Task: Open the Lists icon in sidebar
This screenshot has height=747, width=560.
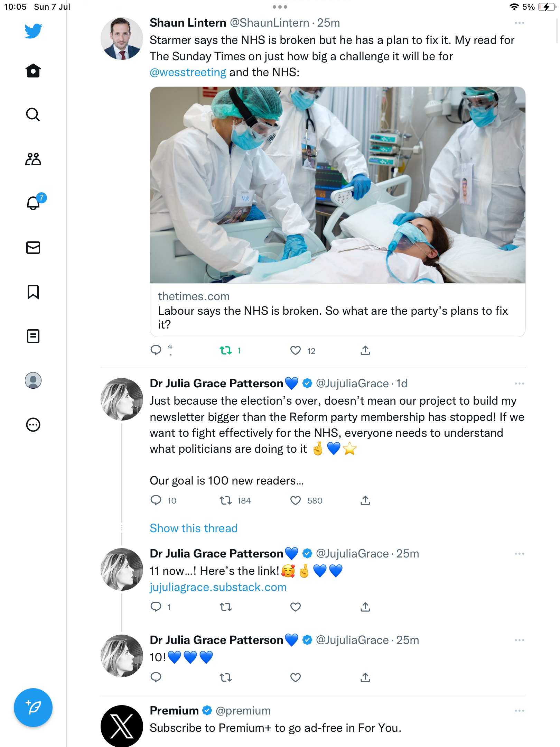Action: [33, 336]
